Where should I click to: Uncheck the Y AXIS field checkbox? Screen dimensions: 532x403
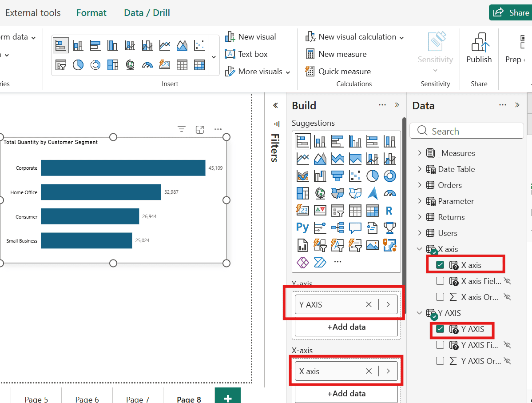click(440, 329)
